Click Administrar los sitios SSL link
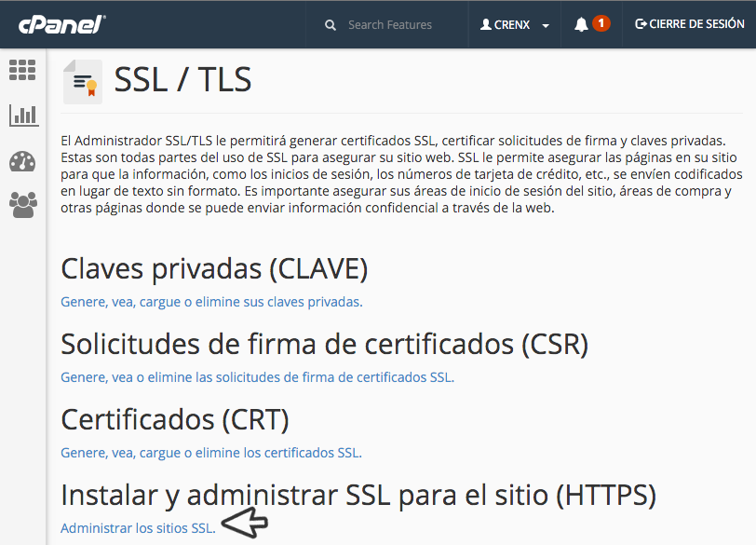This screenshot has width=756, height=545. (138, 528)
